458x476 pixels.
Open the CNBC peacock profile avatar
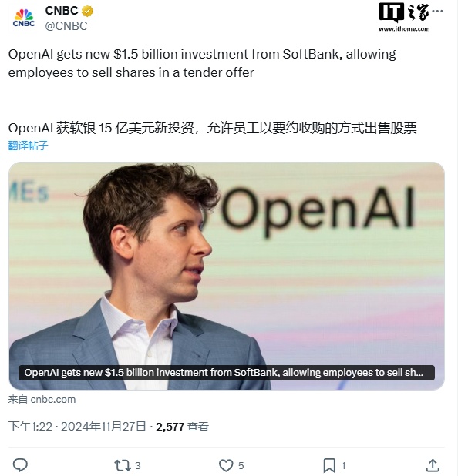(24, 18)
